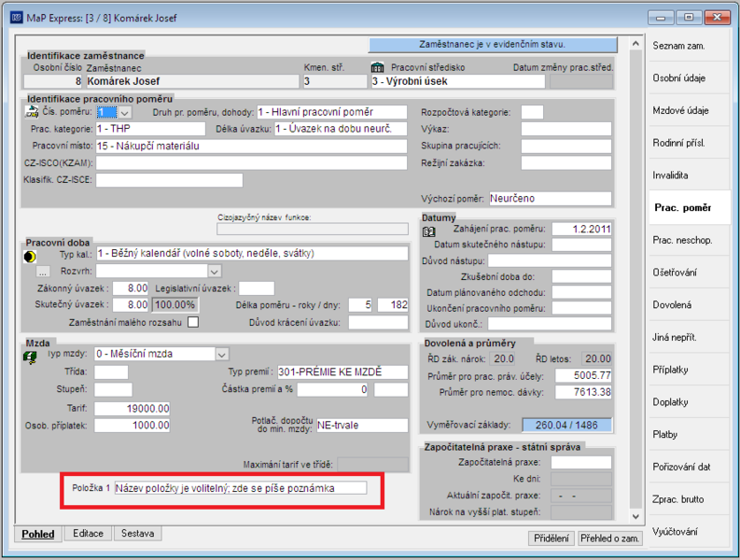
Task: Click the Výchozí poměr field Neurčeno
Action: [551, 198]
